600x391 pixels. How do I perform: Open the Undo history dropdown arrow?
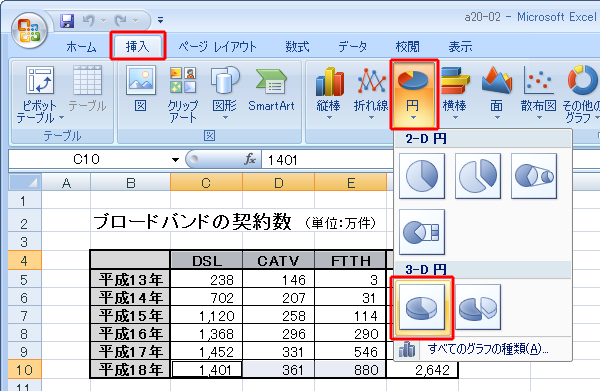tap(103, 21)
